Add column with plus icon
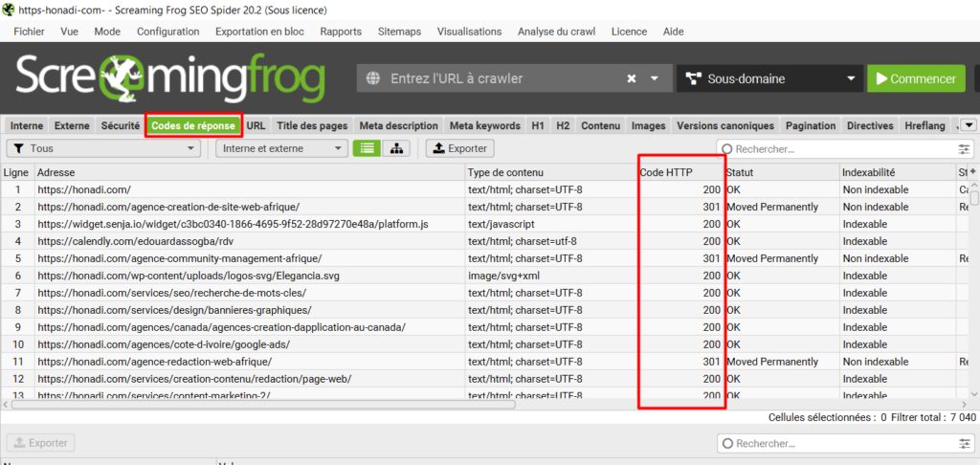The image size is (980, 465). [973, 171]
